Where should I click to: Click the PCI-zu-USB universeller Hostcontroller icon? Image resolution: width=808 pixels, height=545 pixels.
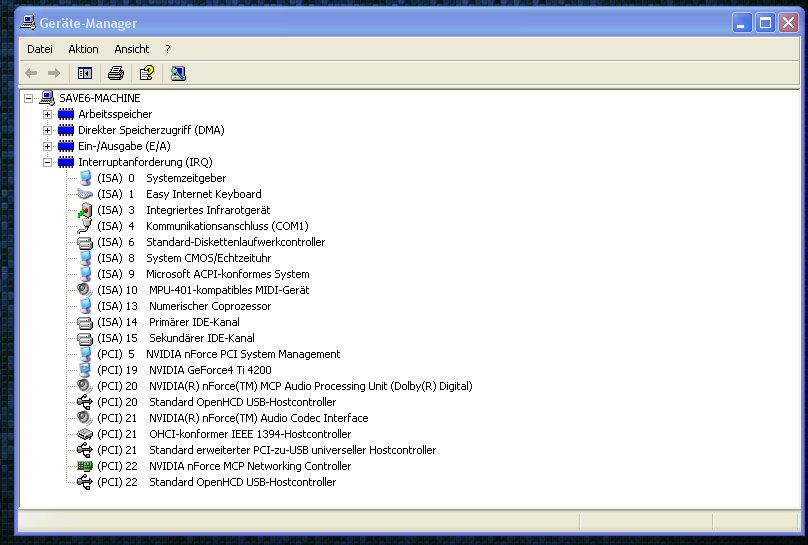pyautogui.click(x=85, y=450)
